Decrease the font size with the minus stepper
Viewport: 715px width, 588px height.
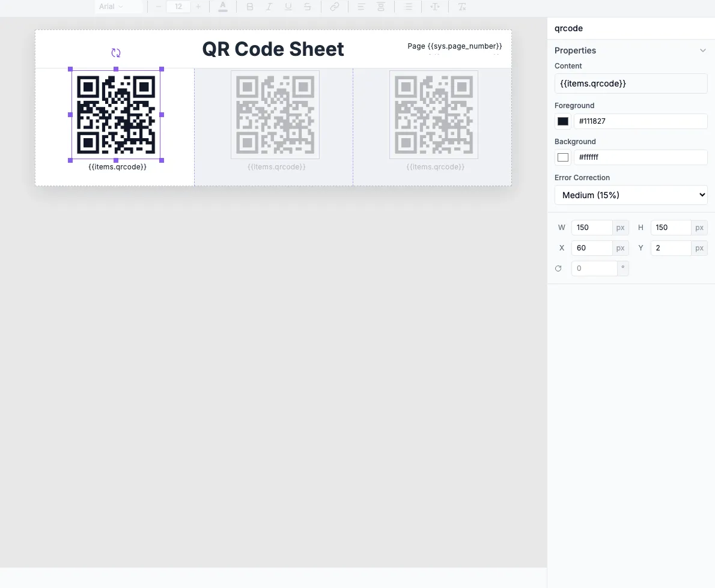157,7
